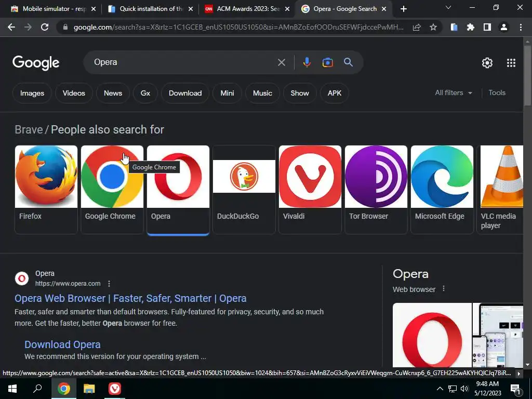Go back to the previous page
Image resolution: width=532 pixels, height=399 pixels.
click(11, 27)
